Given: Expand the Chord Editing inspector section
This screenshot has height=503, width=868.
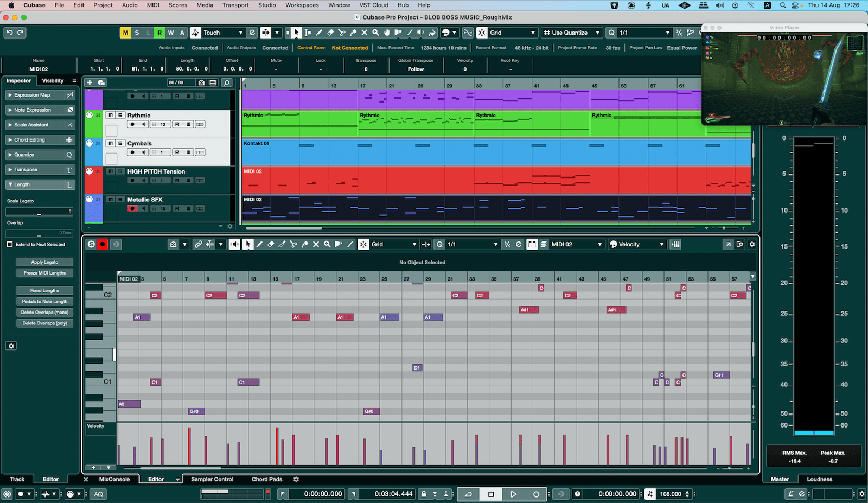Looking at the screenshot, I should click(40, 140).
